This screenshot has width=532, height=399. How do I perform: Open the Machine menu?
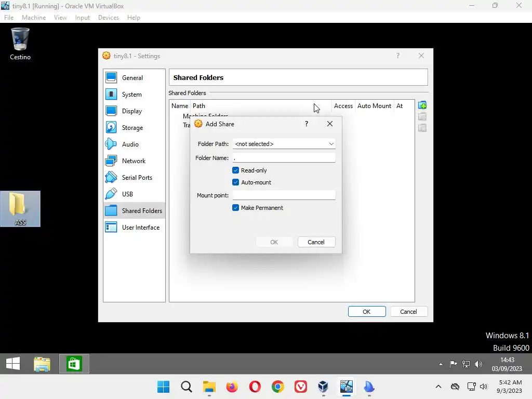click(34, 18)
